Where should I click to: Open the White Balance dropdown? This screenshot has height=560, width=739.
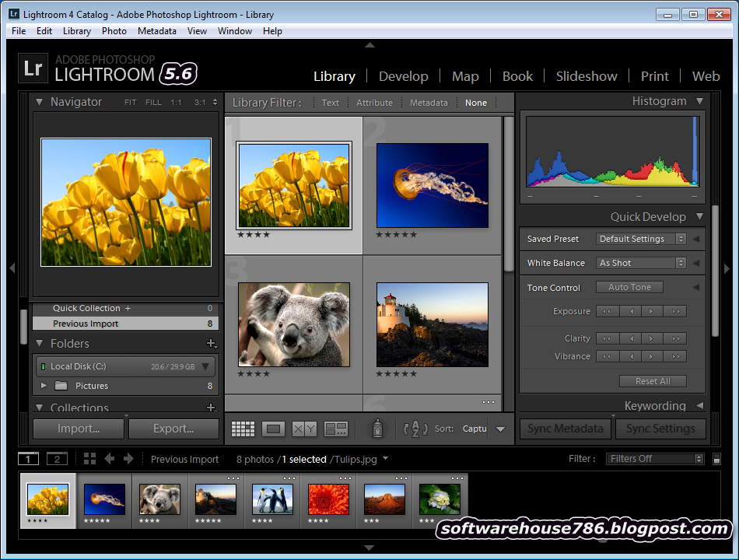click(x=642, y=263)
